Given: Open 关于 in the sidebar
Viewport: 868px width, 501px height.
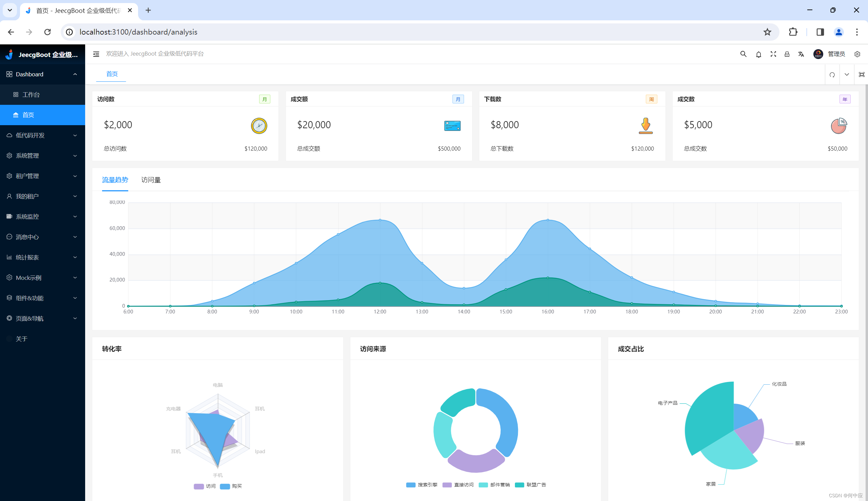Looking at the screenshot, I should point(42,339).
